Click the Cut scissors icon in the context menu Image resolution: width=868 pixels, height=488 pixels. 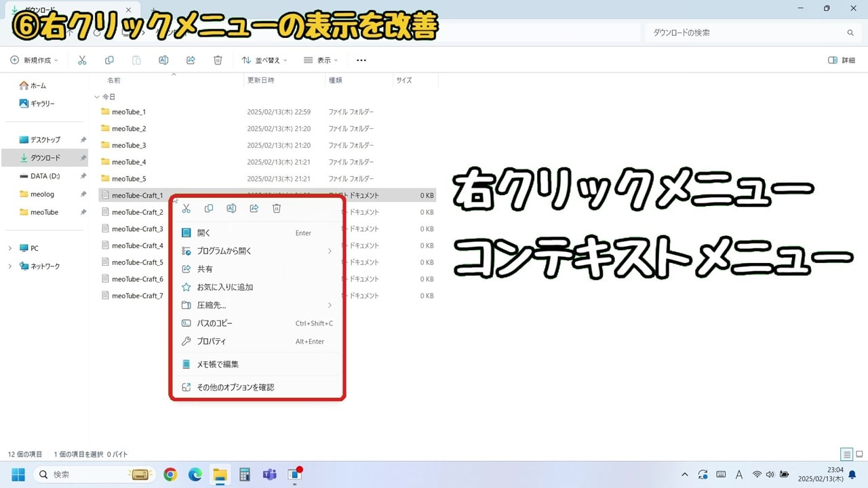point(186,209)
